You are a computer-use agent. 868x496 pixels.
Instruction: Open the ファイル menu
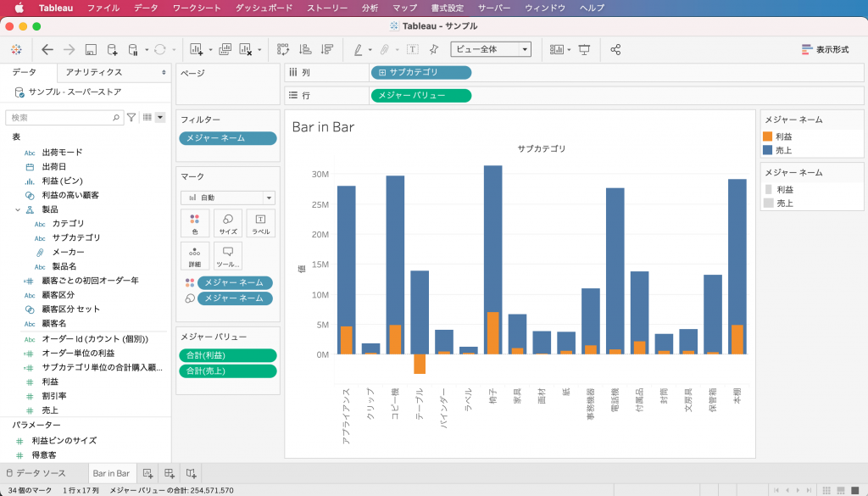point(103,8)
